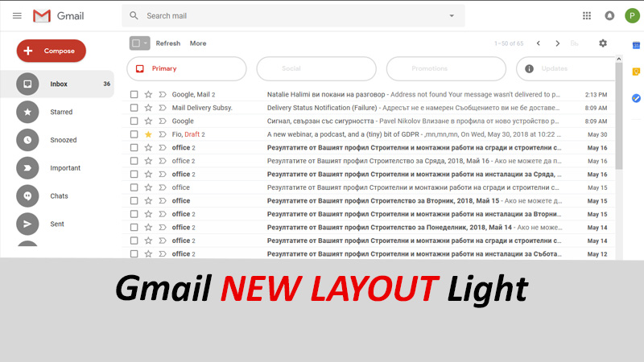Click the Snoozed clock icon

point(27,140)
